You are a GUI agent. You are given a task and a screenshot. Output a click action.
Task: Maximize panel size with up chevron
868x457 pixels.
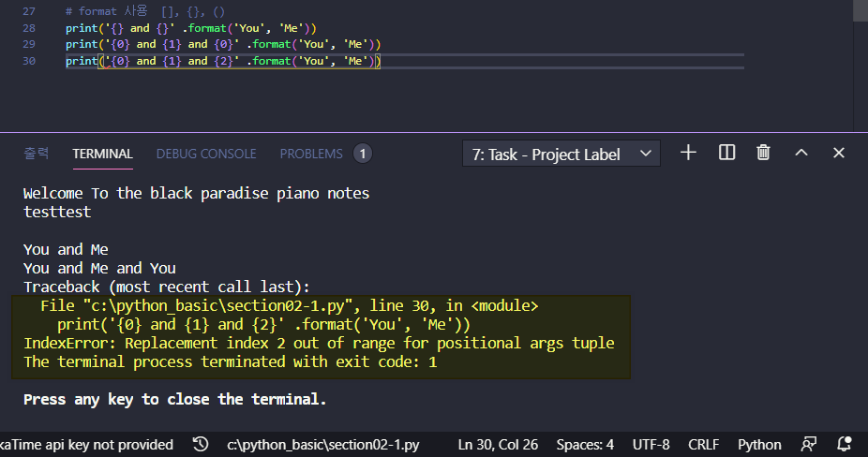coord(801,153)
